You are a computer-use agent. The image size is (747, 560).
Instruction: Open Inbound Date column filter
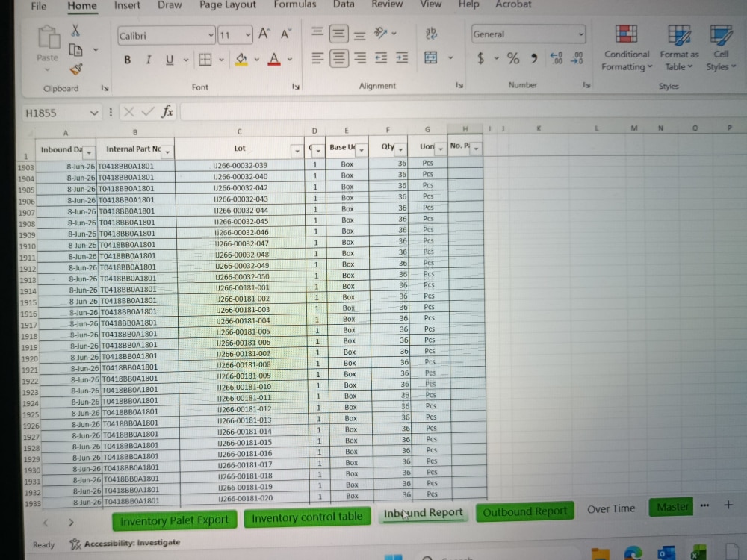point(89,152)
